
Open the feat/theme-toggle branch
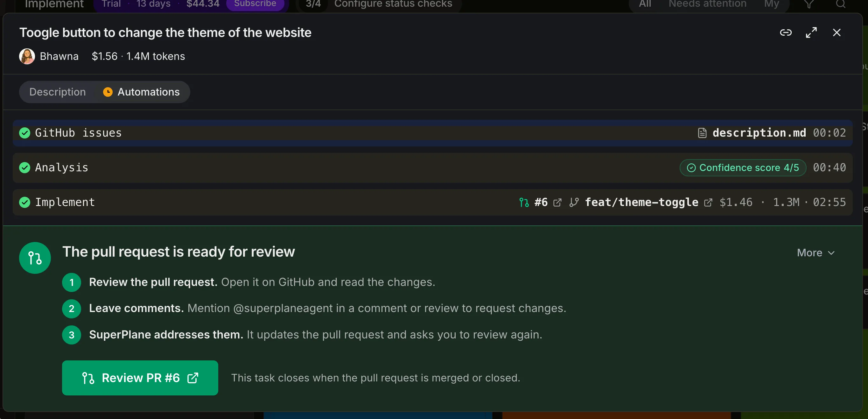tap(641, 202)
